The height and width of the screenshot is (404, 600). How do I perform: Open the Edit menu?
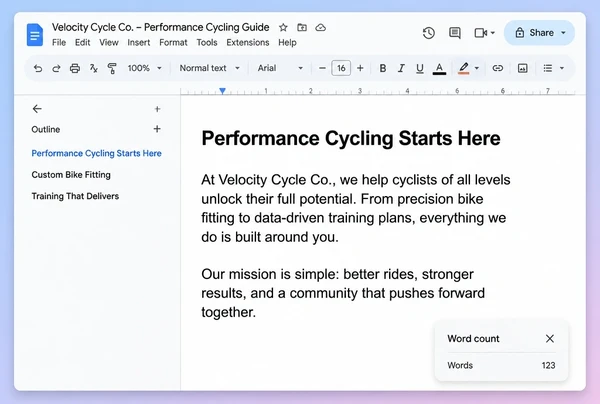(83, 42)
